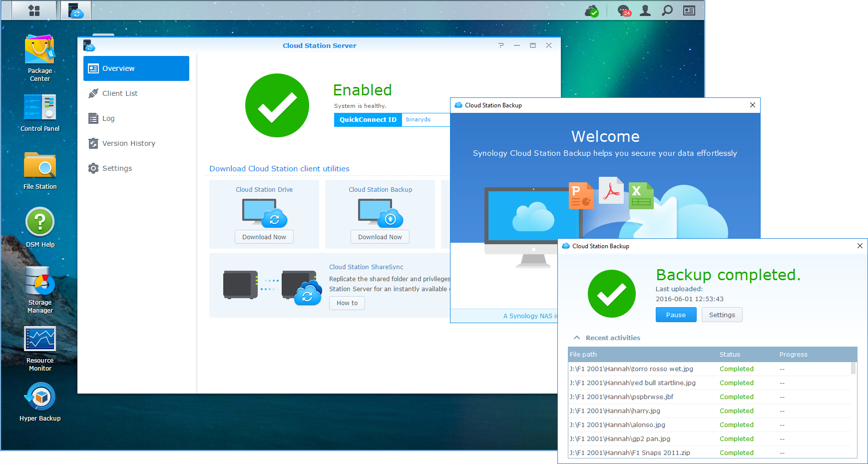Screen dimensions: 868x464
Task: Pause the Cloud Station backup
Action: click(676, 315)
